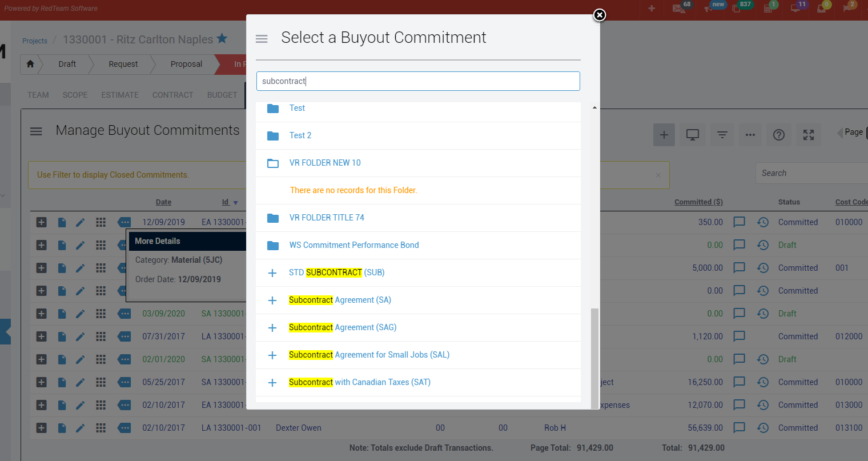Choose Subcontract Agreement for Small Jobs (SAL)
Image resolution: width=868 pixels, height=461 pixels.
click(369, 355)
